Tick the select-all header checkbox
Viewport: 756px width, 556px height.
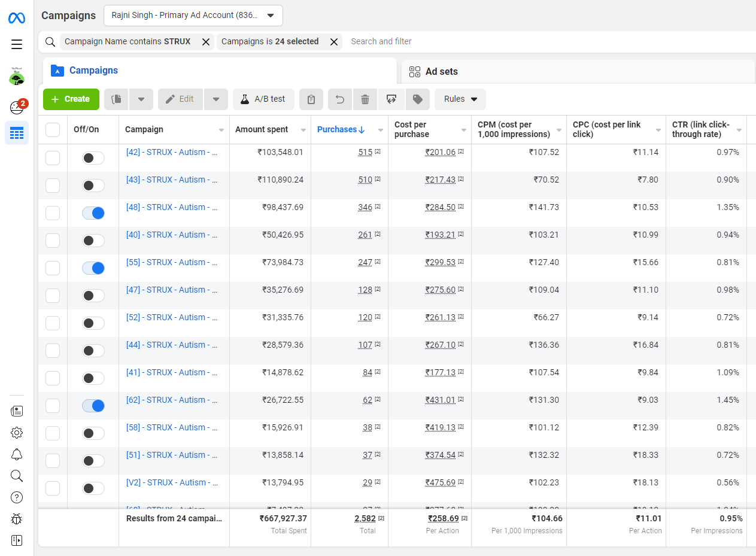click(53, 130)
